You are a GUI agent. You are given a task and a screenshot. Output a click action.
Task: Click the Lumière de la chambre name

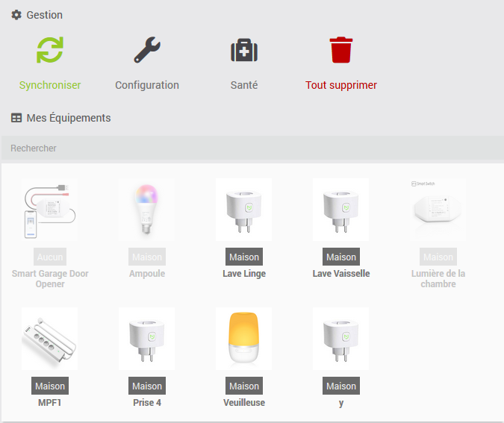point(438,279)
